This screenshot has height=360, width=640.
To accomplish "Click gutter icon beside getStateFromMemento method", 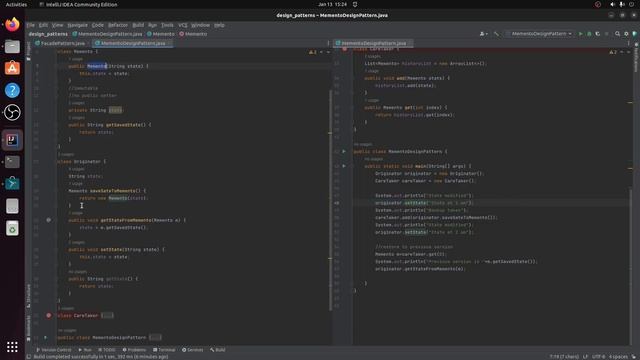I will (49, 220).
